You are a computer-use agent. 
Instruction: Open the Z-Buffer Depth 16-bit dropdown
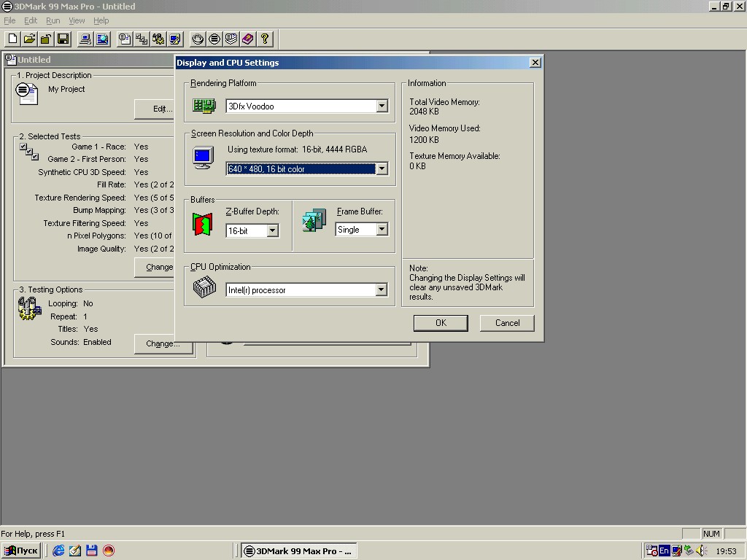click(x=273, y=231)
